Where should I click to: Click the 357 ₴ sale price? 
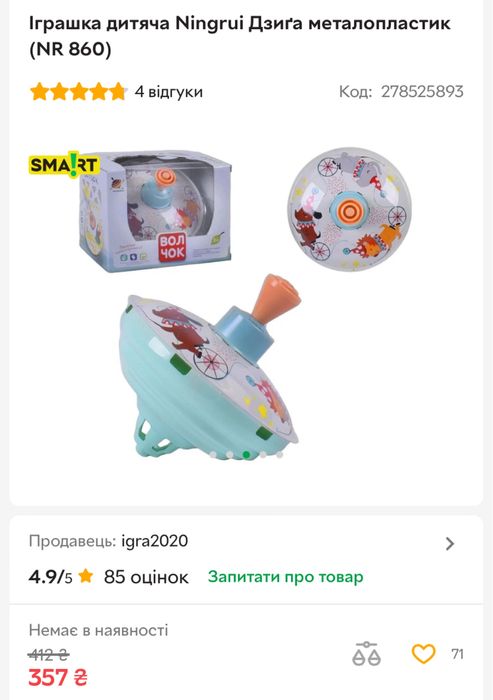pyautogui.click(x=58, y=677)
